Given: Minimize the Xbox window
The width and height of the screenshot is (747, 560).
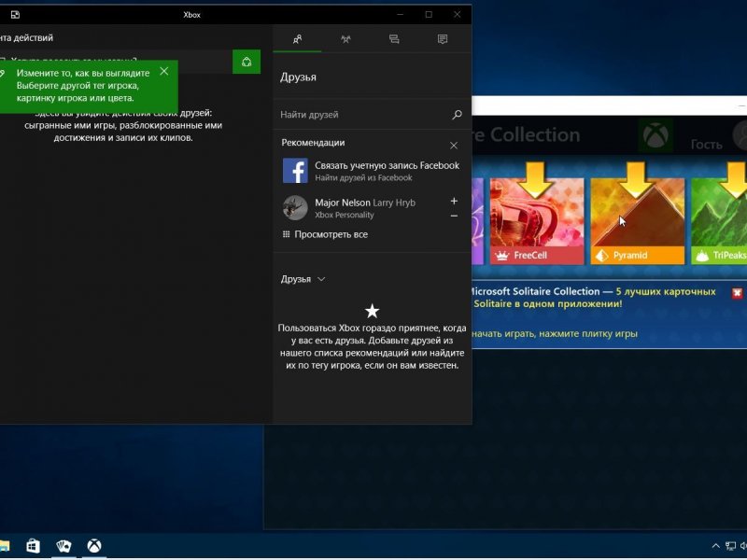Looking at the screenshot, I should [401, 15].
